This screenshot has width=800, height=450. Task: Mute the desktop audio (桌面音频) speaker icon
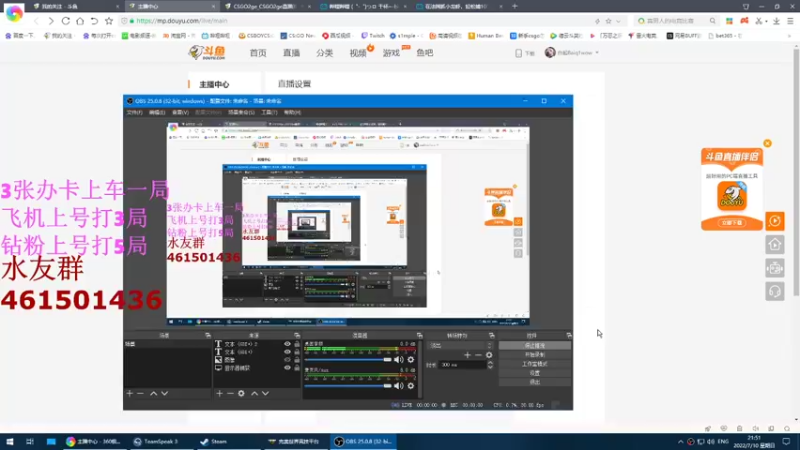point(398,360)
